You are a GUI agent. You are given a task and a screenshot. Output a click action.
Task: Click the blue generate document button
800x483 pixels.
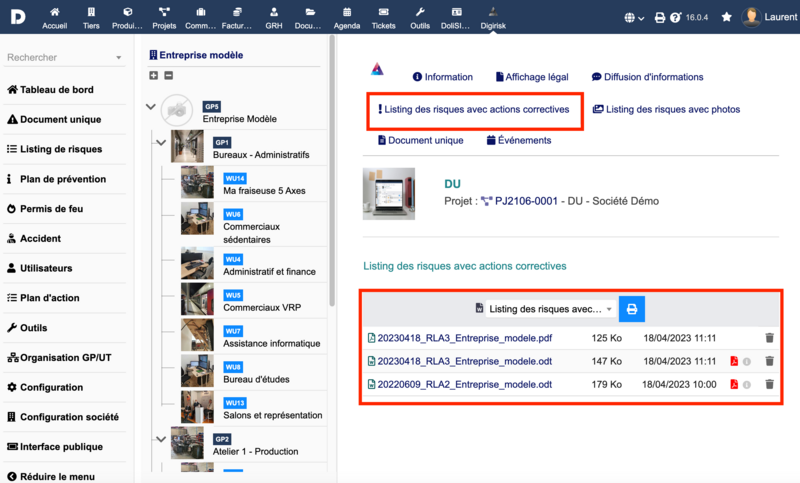pos(632,309)
